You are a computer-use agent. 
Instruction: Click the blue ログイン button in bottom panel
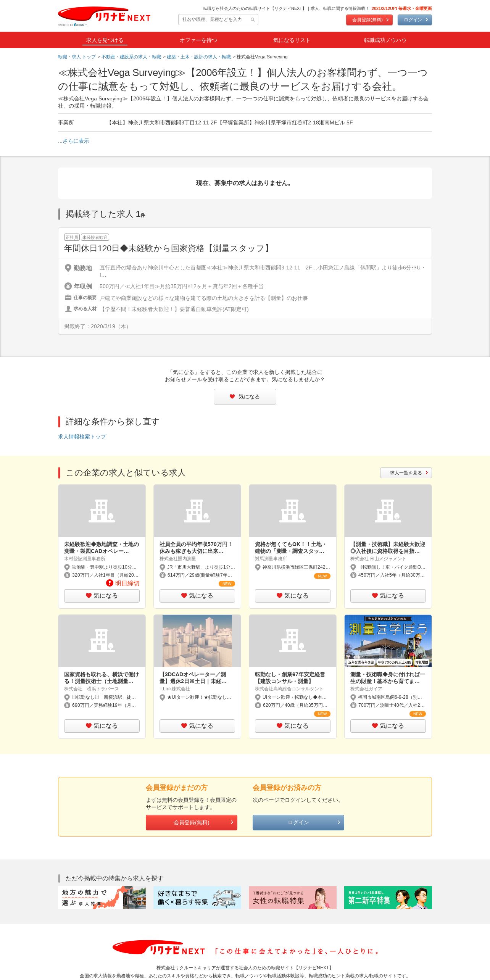click(x=298, y=822)
